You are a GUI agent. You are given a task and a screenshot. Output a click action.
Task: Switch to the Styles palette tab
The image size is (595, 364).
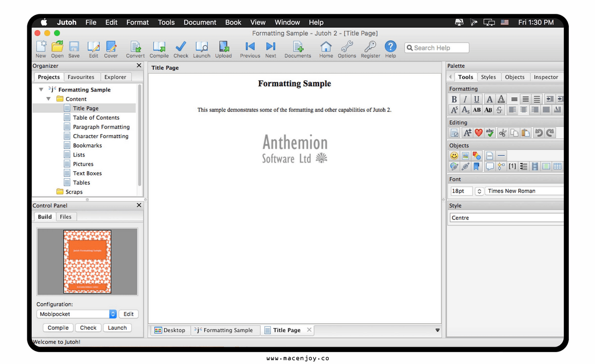point(488,77)
